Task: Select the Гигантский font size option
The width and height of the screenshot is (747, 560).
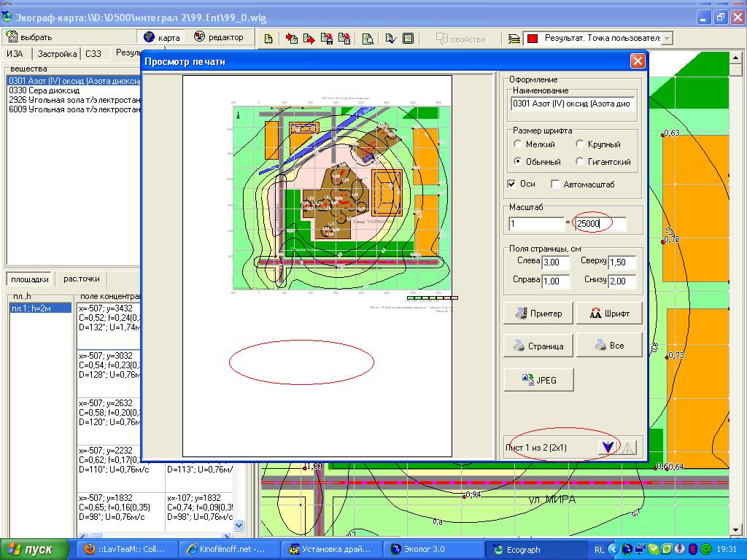Action: point(580,162)
